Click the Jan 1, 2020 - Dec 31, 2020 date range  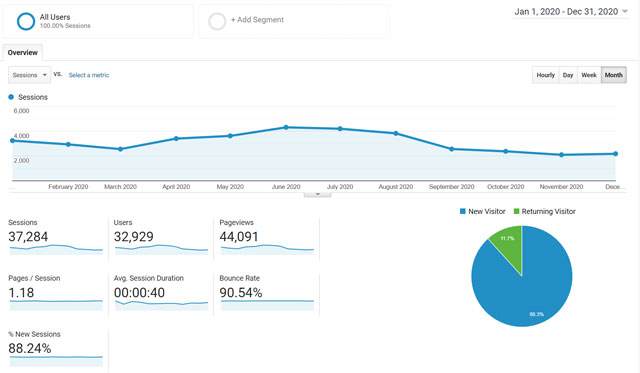coord(566,12)
